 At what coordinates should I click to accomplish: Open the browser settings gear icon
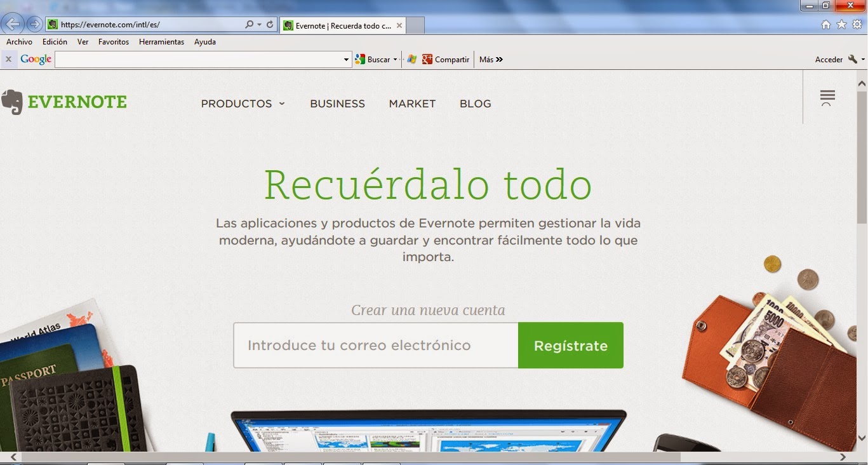pyautogui.click(x=857, y=25)
